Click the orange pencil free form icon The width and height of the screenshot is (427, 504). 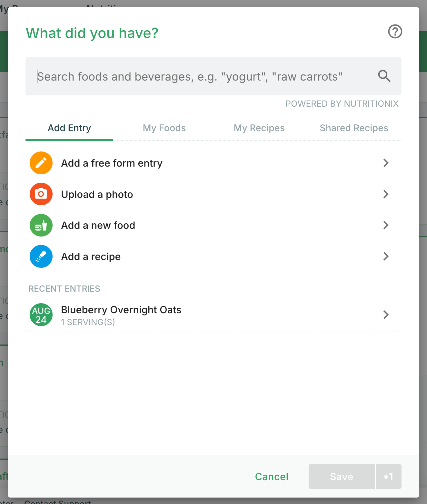click(x=41, y=163)
